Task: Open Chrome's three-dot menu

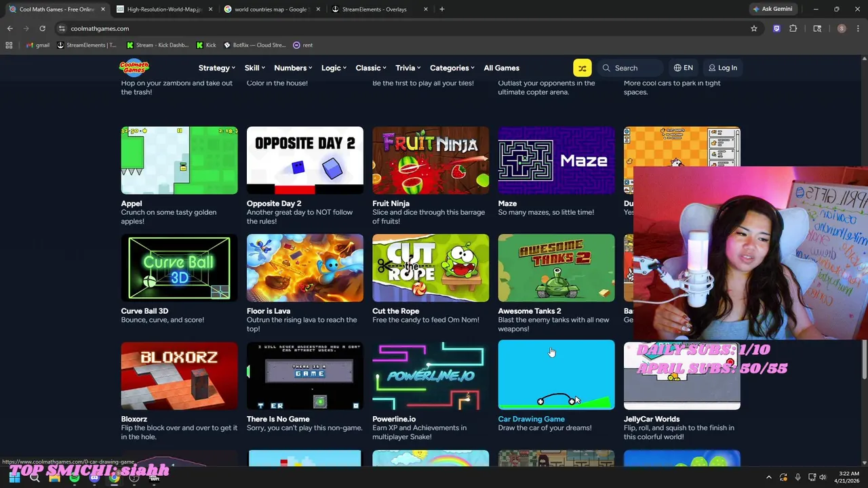Action: point(858,28)
